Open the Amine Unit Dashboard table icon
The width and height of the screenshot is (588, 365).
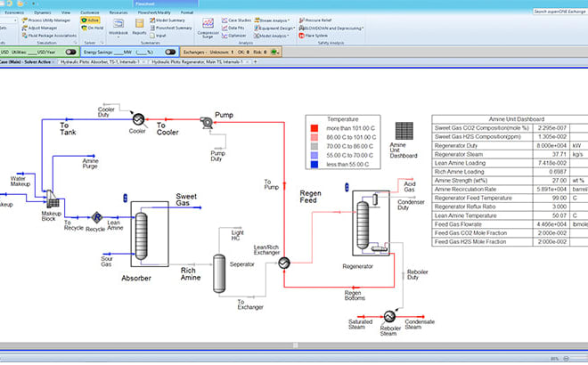coord(404,131)
